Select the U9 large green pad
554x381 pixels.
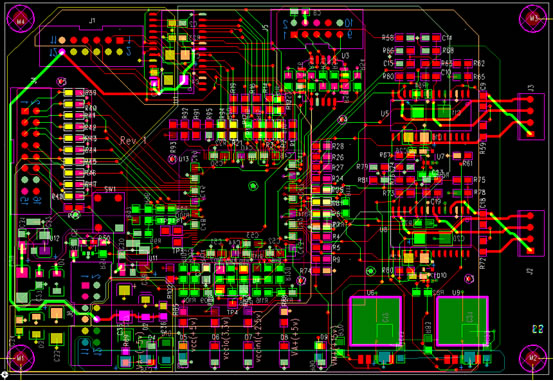pos(462,321)
